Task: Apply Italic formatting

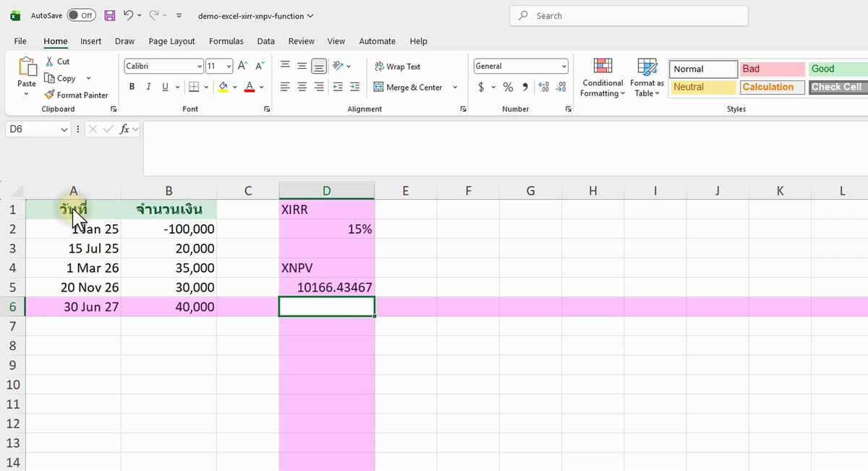Action: coord(148,87)
